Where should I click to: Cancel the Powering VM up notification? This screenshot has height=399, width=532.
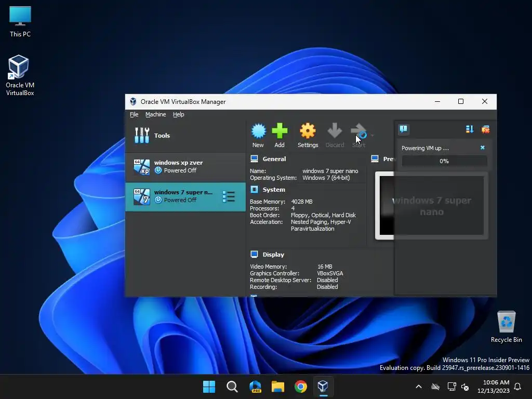pyautogui.click(x=483, y=148)
